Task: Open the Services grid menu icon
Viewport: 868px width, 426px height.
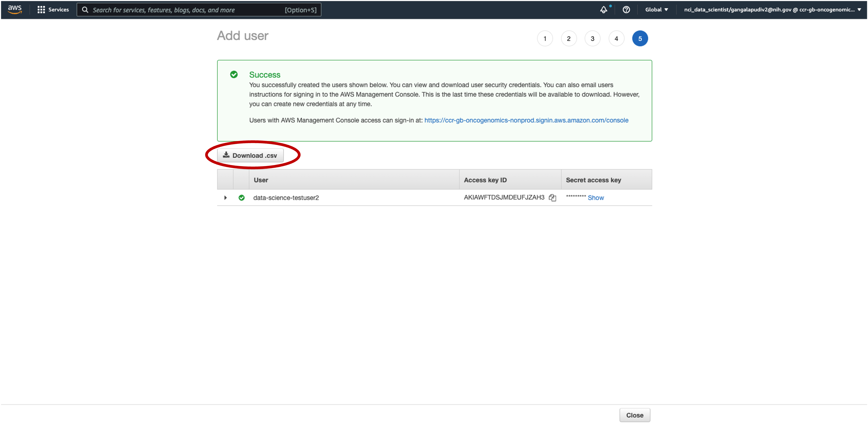Action: 41,10
